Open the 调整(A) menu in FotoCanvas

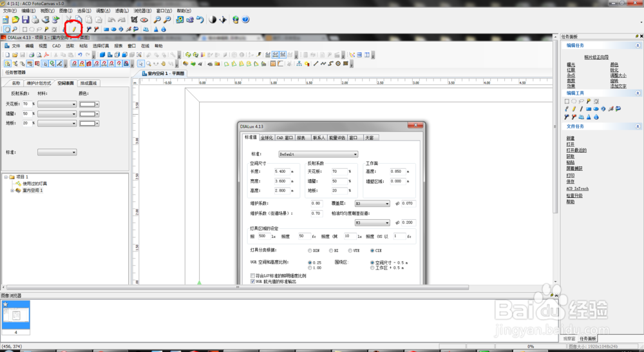(102, 11)
